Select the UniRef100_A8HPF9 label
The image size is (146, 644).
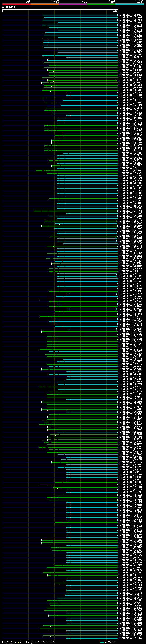pos(131,318)
